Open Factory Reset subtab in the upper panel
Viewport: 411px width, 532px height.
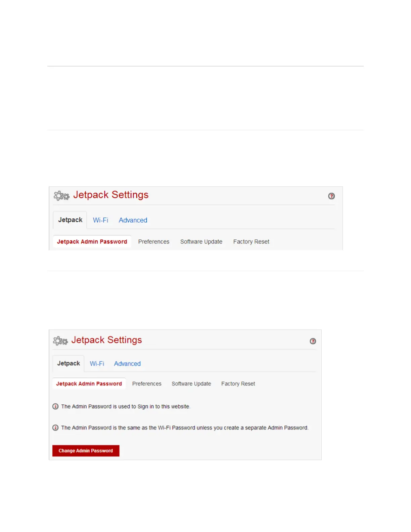click(x=251, y=242)
